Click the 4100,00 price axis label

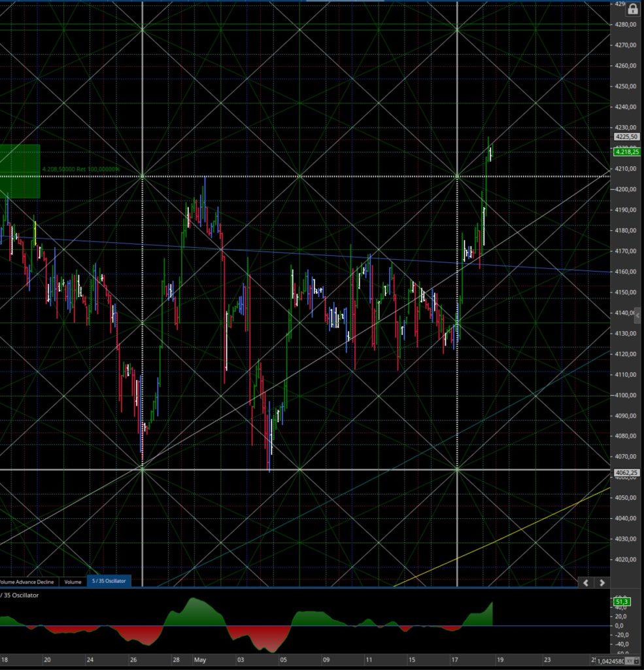click(x=626, y=395)
